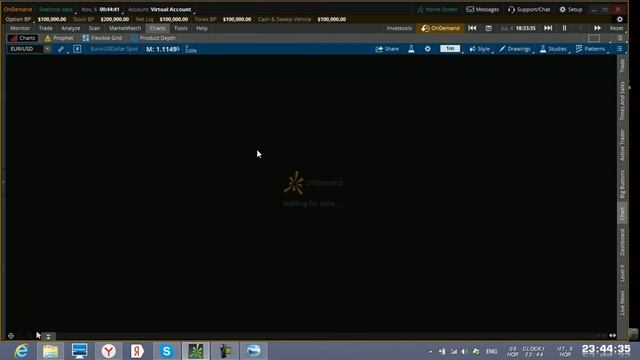Open thinkorswim app in taskbar
Image resolution: width=640 pixels, height=360 pixels.
196,351
